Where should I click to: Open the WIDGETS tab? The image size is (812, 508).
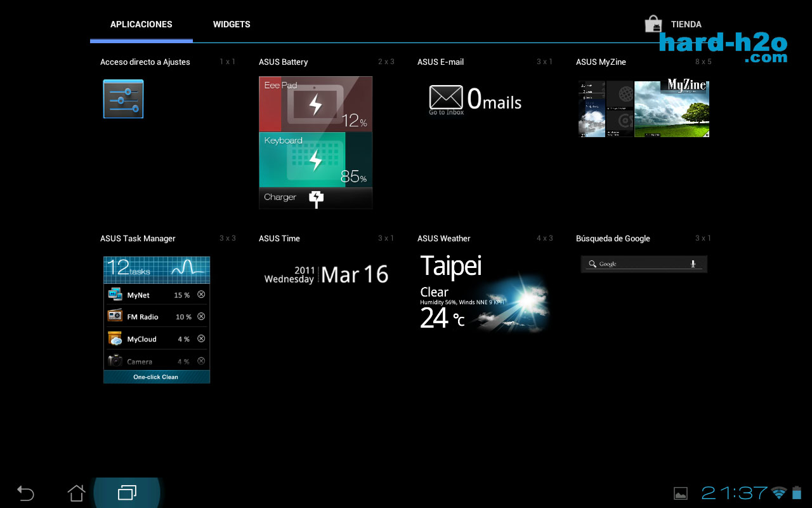point(232,24)
